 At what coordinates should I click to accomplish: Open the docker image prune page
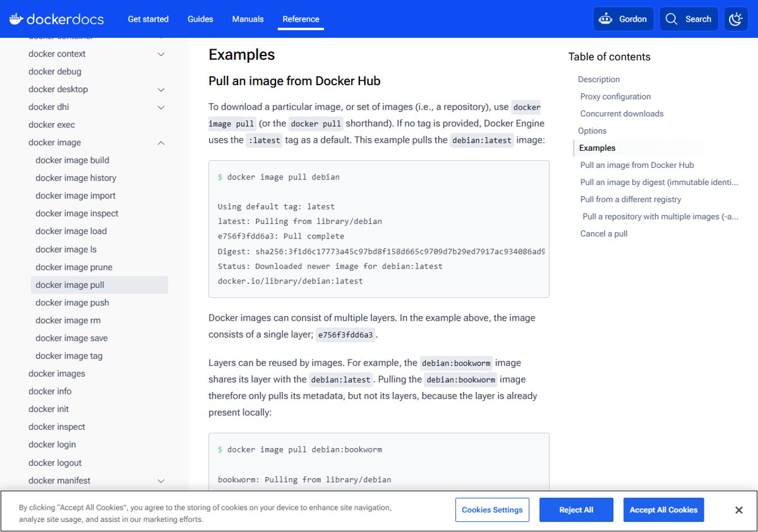(x=74, y=267)
